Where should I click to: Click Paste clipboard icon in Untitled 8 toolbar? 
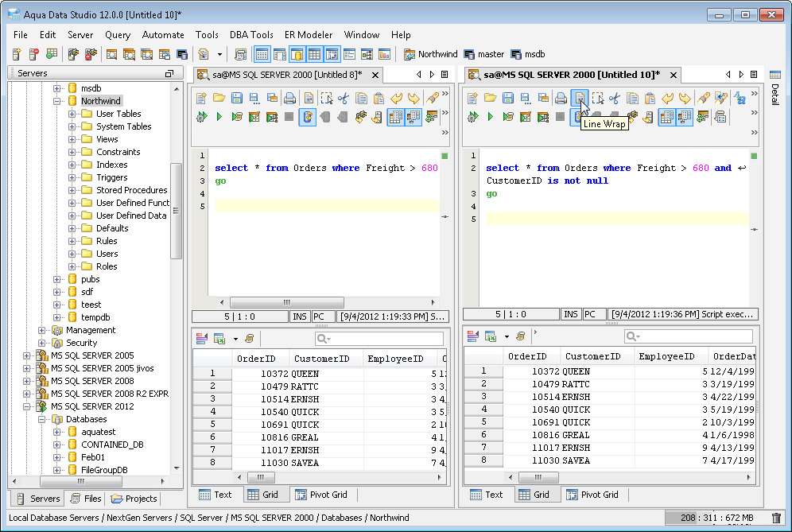(x=379, y=98)
